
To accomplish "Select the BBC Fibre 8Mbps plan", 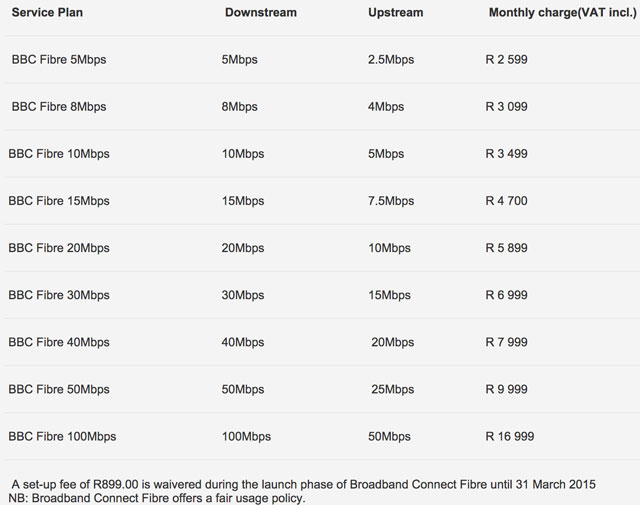I will [59, 107].
